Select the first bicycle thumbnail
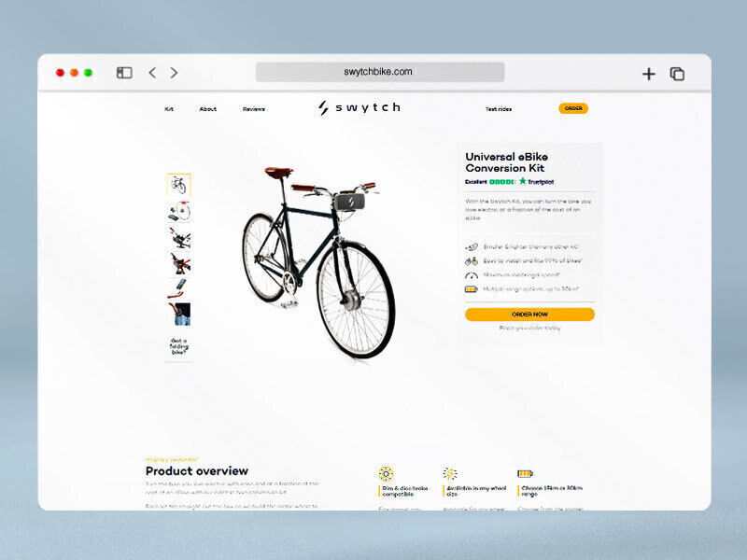This screenshot has width=747, height=560. tap(178, 185)
